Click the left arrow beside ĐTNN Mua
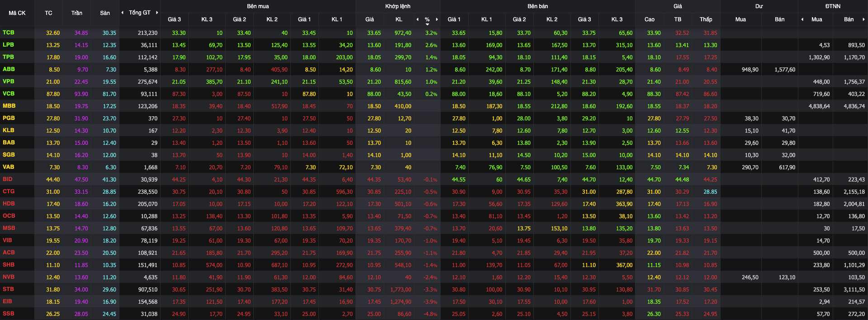The height and width of the screenshot is (320, 868). tap(802, 19)
